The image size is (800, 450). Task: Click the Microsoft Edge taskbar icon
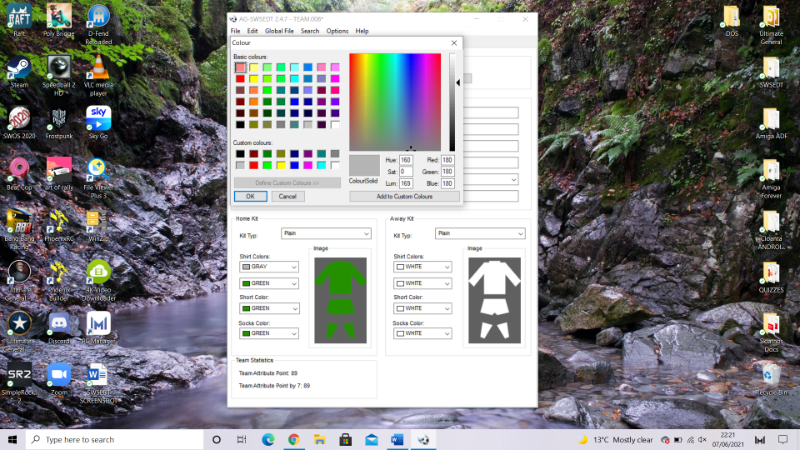point(268,440)
